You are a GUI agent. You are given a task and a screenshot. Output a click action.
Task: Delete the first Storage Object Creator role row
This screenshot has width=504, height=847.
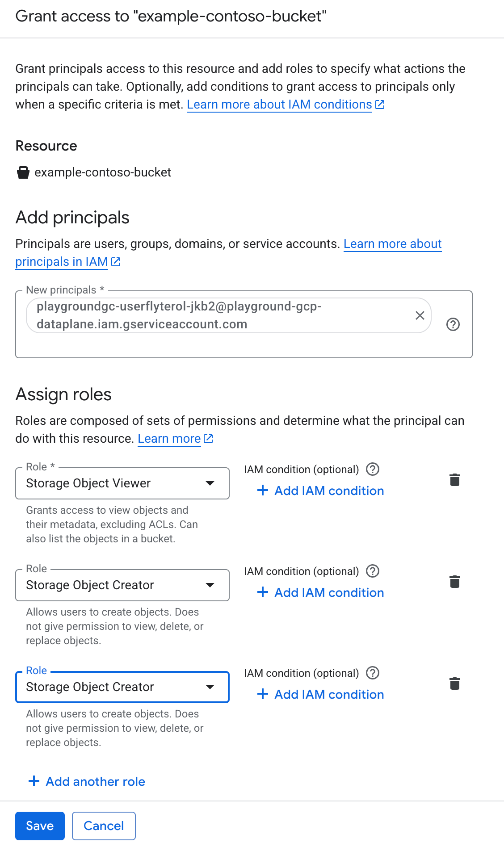454,582
